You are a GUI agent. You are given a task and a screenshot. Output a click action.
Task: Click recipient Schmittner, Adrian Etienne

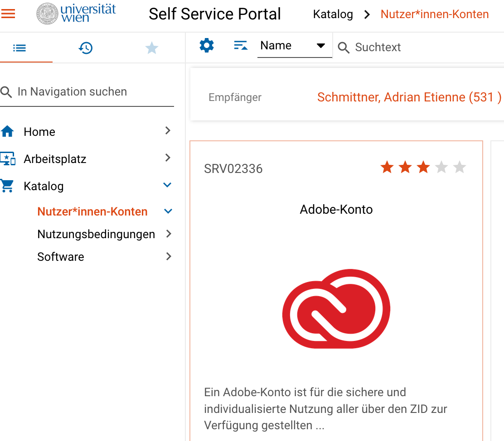[x=409, y=97]
